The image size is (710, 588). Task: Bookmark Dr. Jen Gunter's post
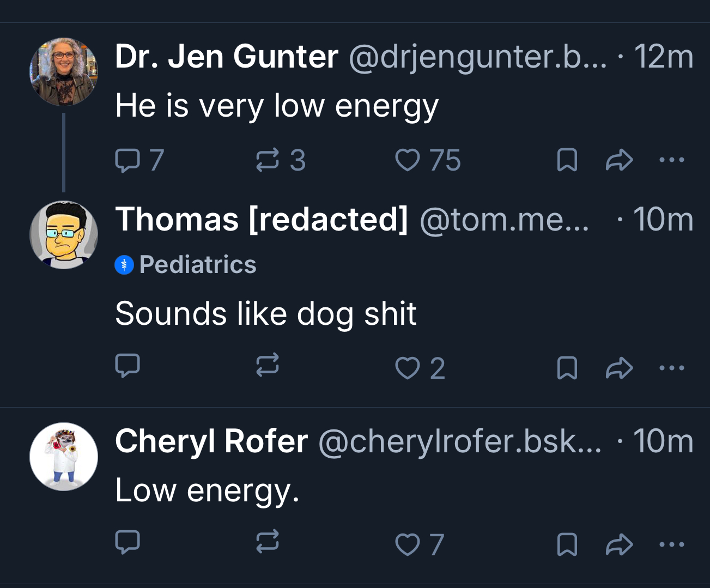[567, 161]
